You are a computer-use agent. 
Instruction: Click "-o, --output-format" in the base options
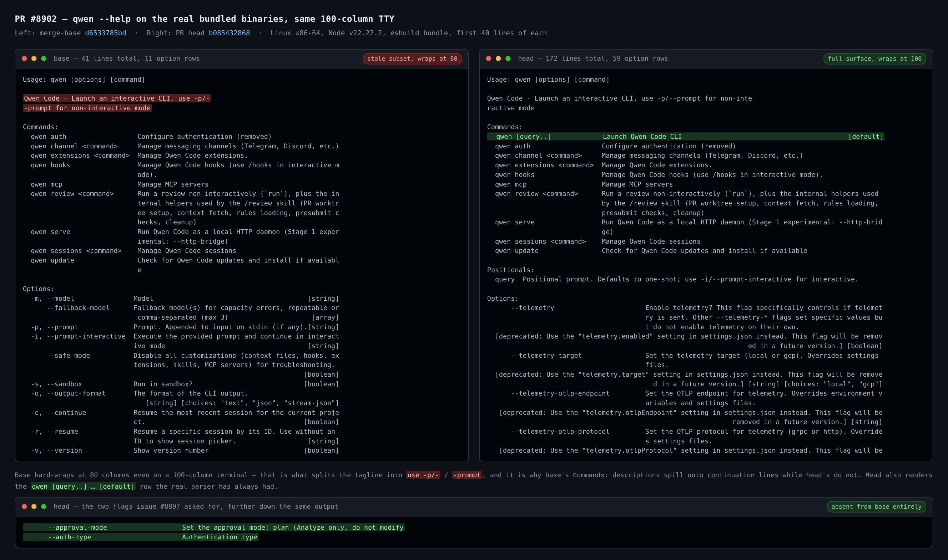pos(68,393)
